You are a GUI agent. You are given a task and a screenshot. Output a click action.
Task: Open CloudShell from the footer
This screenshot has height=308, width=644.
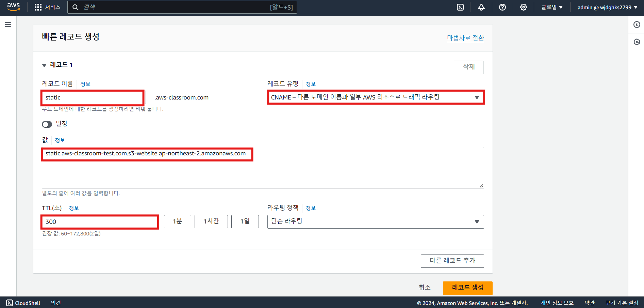click(23, 303)
